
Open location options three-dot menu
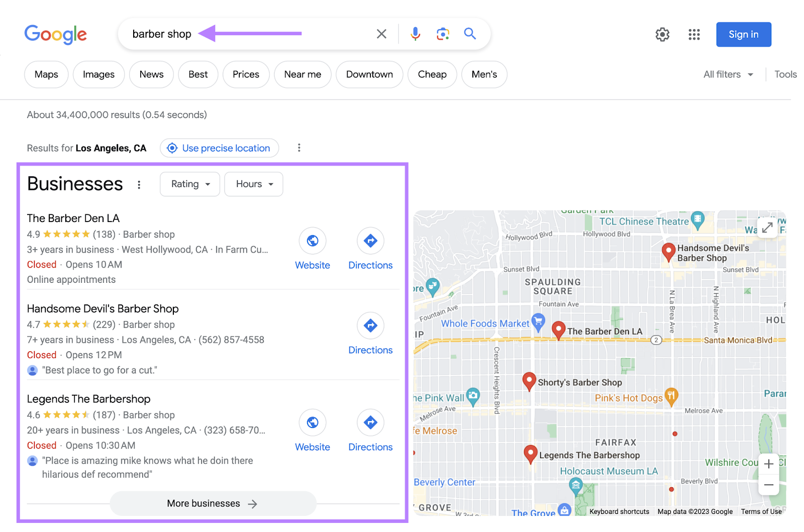pyautogui.click(x=299, y=148)
